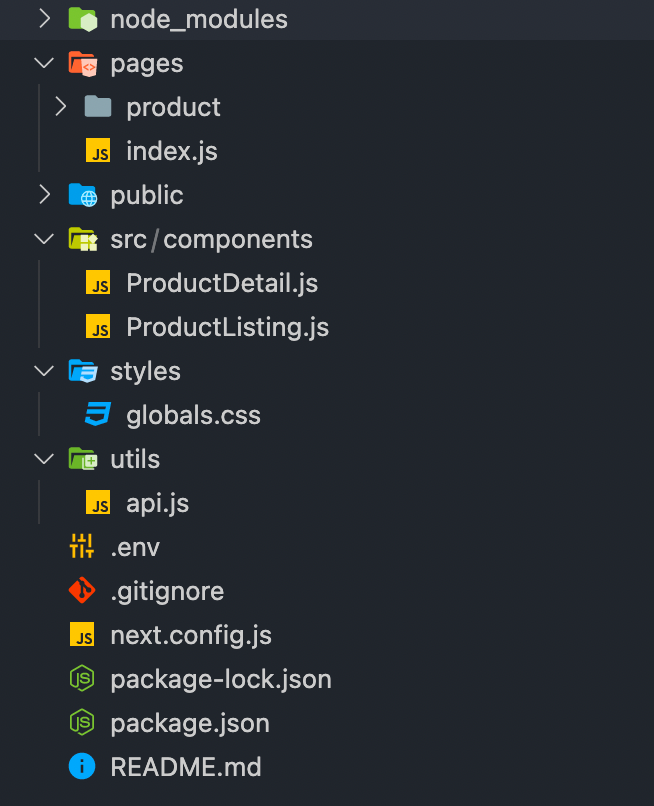The width and height of the screenshot is (654, 806).
Task: Open the package-lock.json file
Action: (223, 678)
